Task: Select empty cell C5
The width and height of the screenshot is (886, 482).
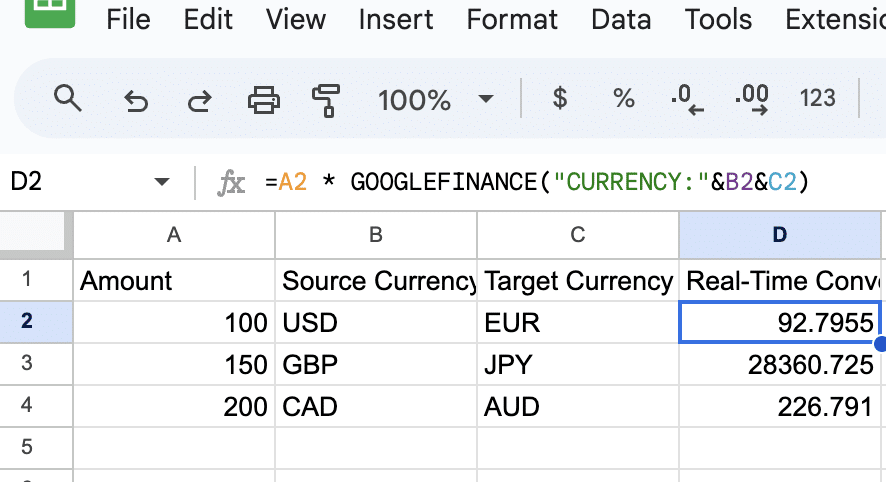Action: [x=577, y=448]
